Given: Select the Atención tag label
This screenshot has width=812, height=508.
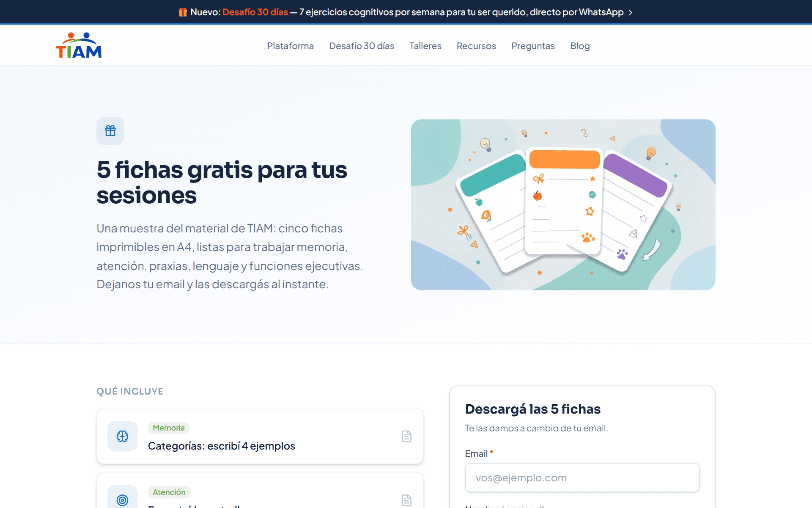Looking at the screenshot, I should click(x=169, y=492).
